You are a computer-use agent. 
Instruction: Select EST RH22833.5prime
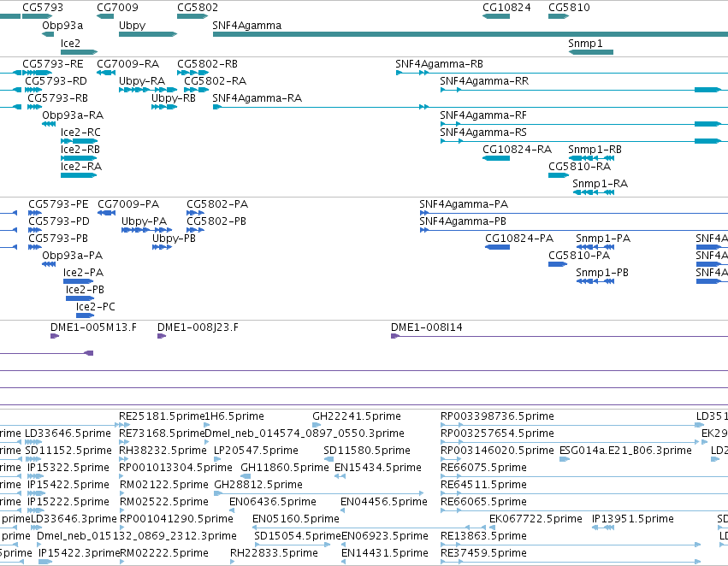point(274,553)
